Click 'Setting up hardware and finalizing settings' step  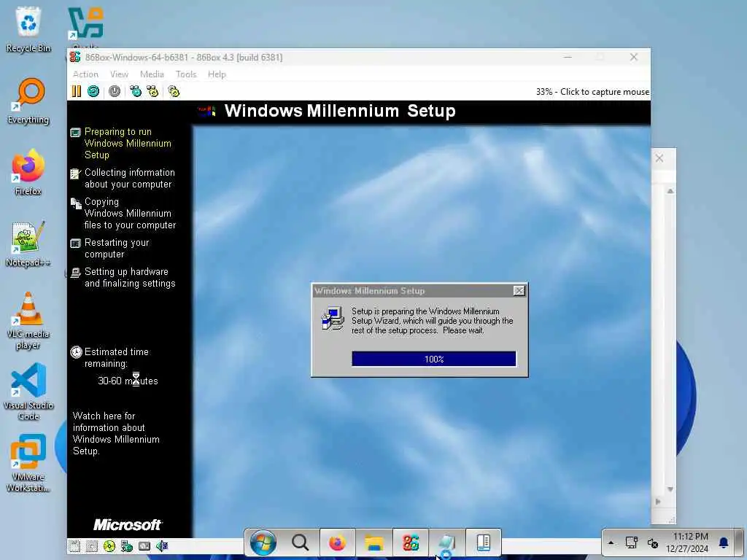[x=130, y=277]
